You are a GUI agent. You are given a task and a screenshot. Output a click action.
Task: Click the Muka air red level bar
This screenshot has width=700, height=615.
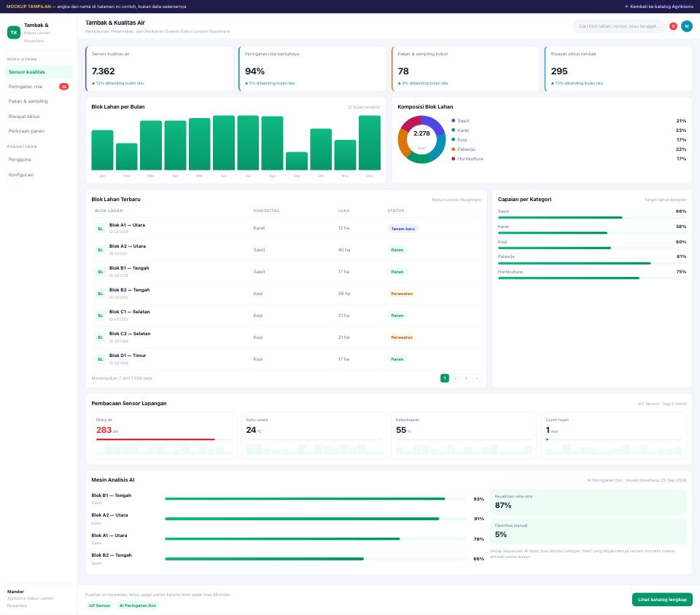(x=164, y=439)
